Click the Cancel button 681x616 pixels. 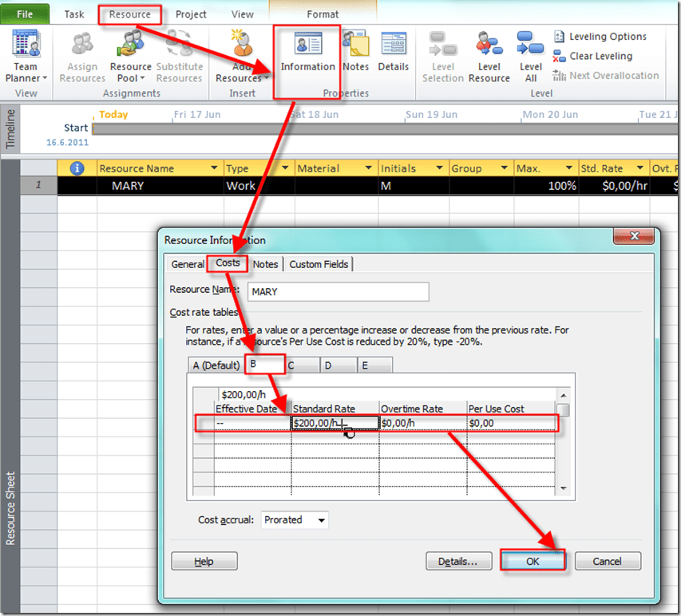coord(607,561)
